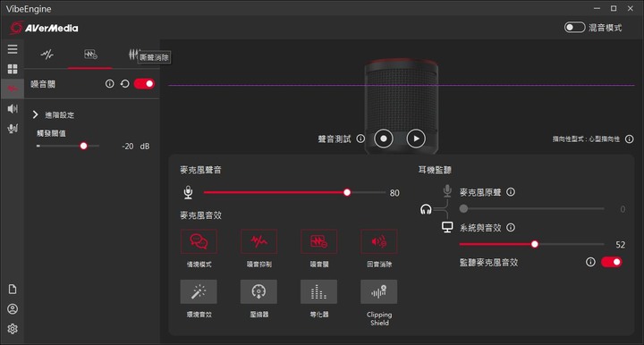Switch to the de-esser (嘶聲消除) tab
The width and height of the screenshot is (644, 345).
pyautogui.click(x=133, y=55)
